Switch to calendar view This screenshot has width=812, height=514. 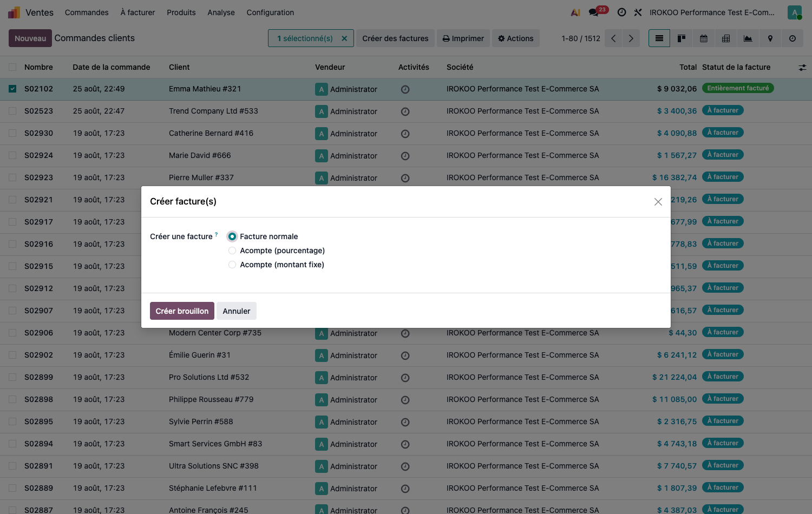click(704, 38)
